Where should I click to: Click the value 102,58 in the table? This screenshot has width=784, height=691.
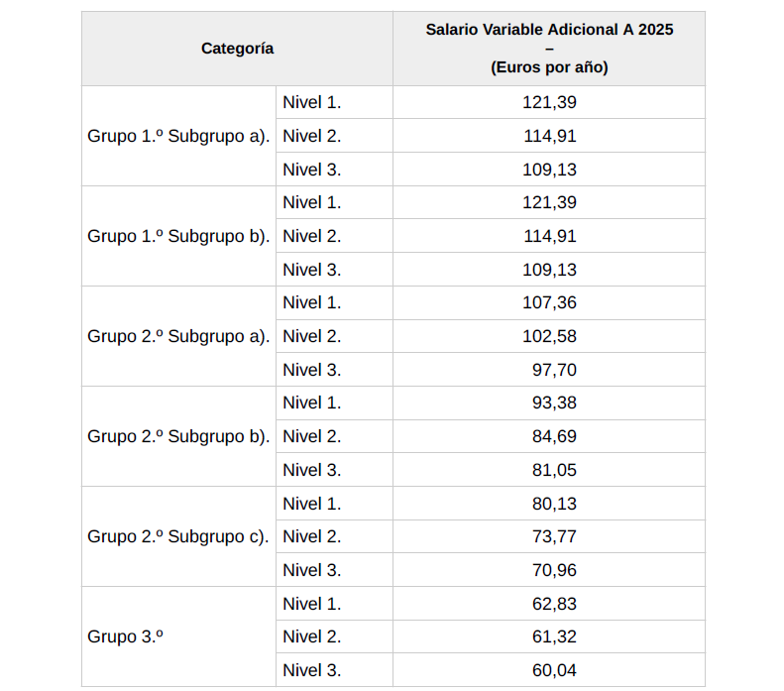549,337
